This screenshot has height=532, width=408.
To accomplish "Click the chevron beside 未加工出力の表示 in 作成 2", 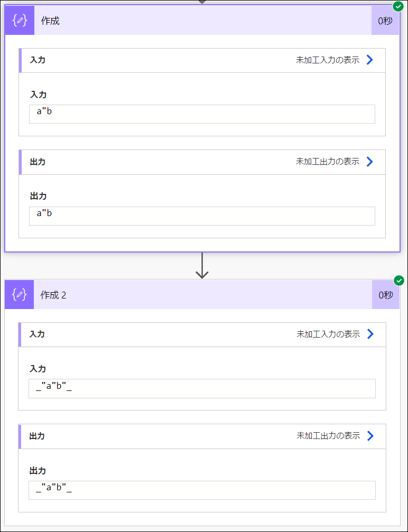I will 370,436.
